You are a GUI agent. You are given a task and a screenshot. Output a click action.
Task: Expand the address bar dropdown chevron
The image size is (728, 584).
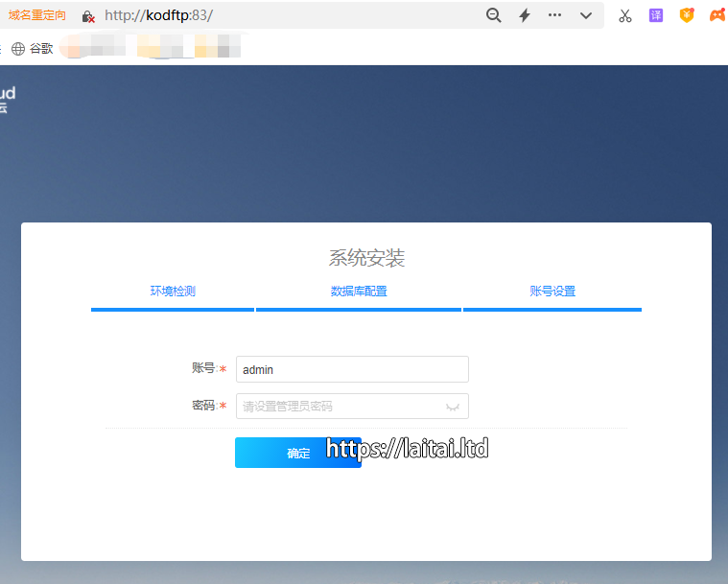[585, 15]
